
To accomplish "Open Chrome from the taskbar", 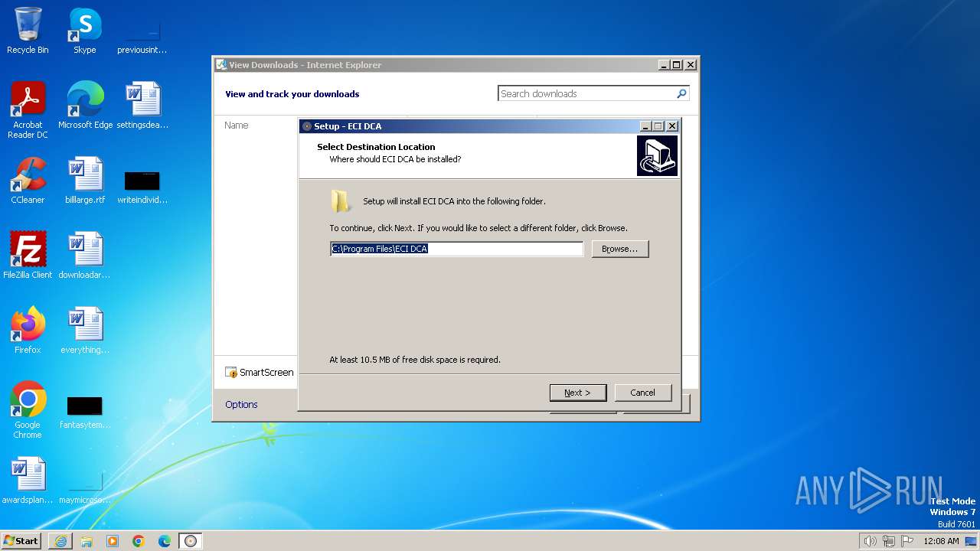I will 139,541.
